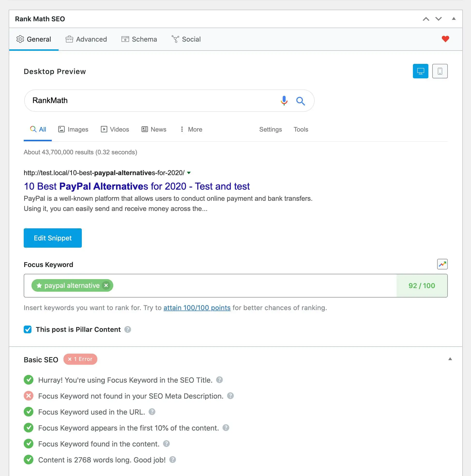
Task: Click the microphone icon in search bar
Action: click(x=284, y=101)
